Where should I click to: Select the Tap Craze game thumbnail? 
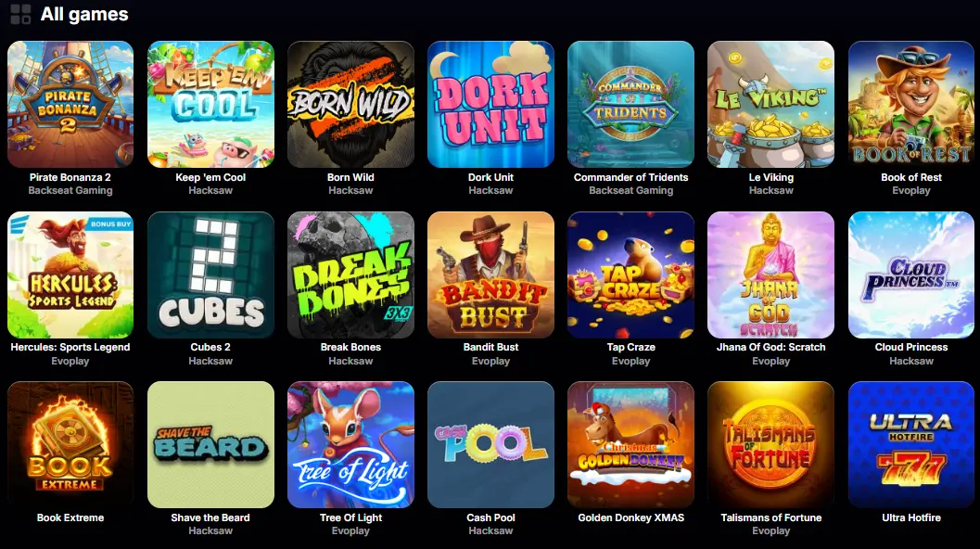(x=630, y=275)
